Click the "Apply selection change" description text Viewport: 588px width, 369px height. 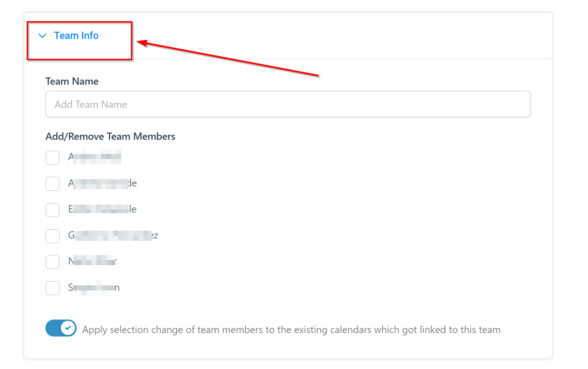pyautogui.click(x=291, y=330)
